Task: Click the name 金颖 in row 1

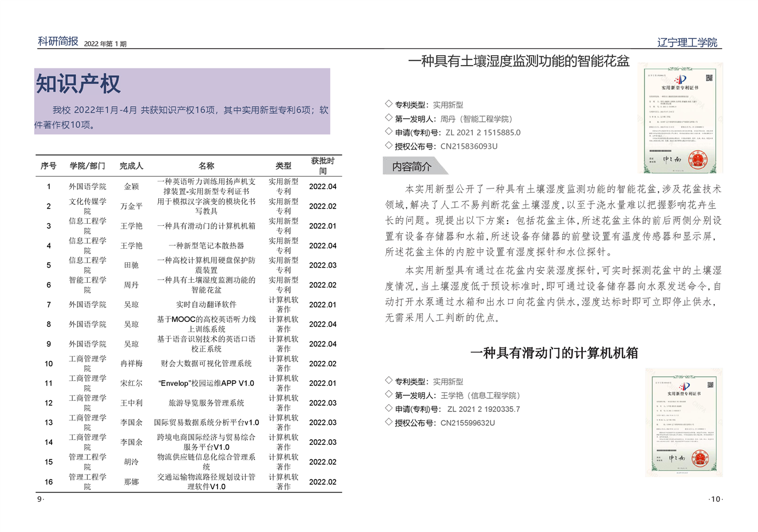Action: point(131,186)
